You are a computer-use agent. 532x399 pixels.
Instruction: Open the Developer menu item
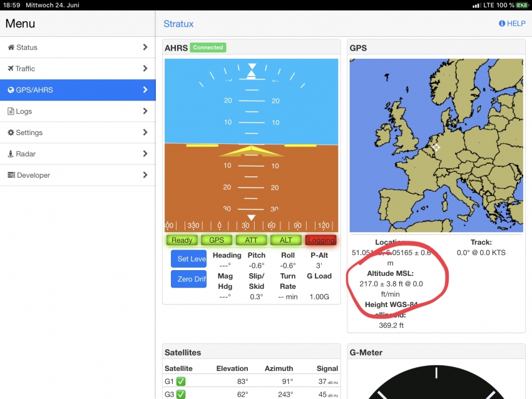(x=78, y=175)
